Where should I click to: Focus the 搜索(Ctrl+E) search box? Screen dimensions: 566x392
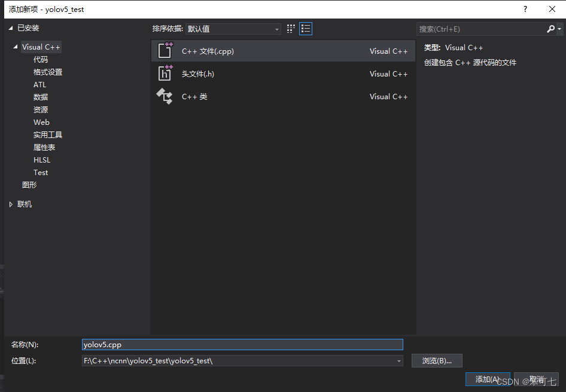tap(482, 29)
